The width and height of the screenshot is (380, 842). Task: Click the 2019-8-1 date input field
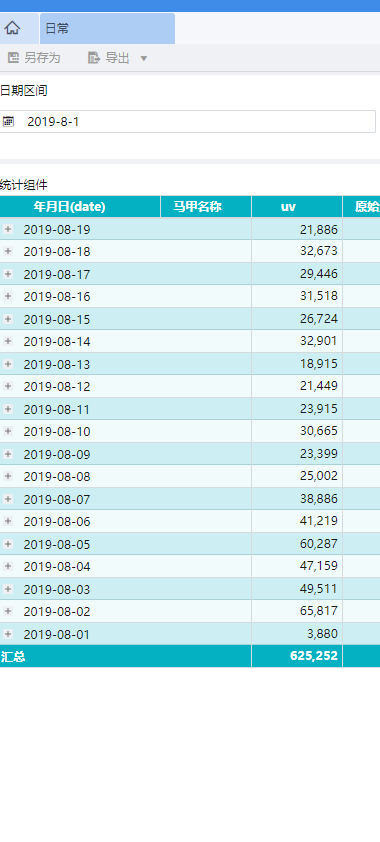click(188, 121)
